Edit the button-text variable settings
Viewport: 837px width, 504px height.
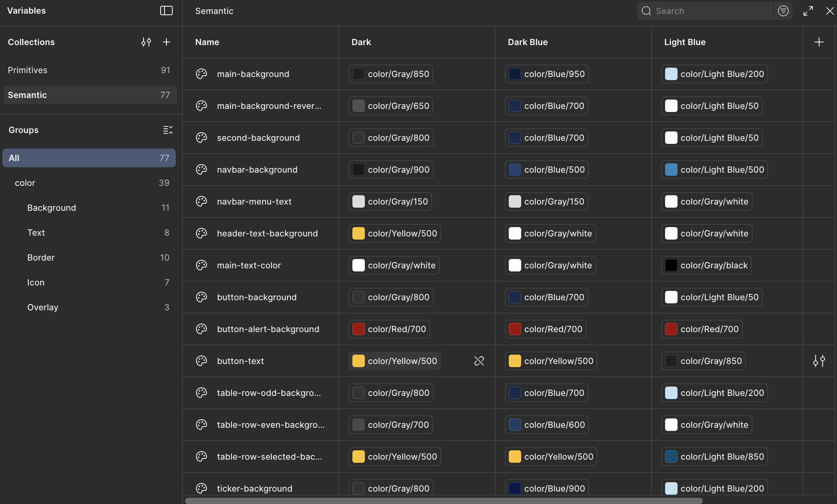coord(819,361)
